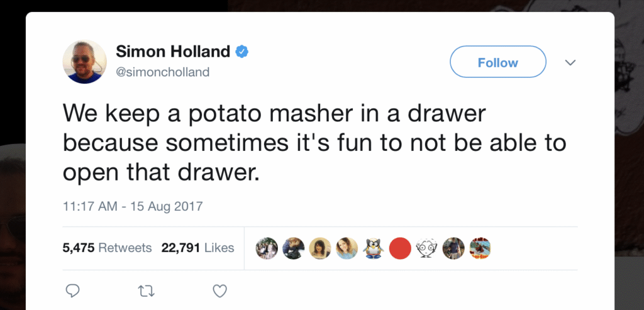Viewport: 644px width, 310px height.
Task: Click the second liker avatar in the row
Action: tap(293, 248)
